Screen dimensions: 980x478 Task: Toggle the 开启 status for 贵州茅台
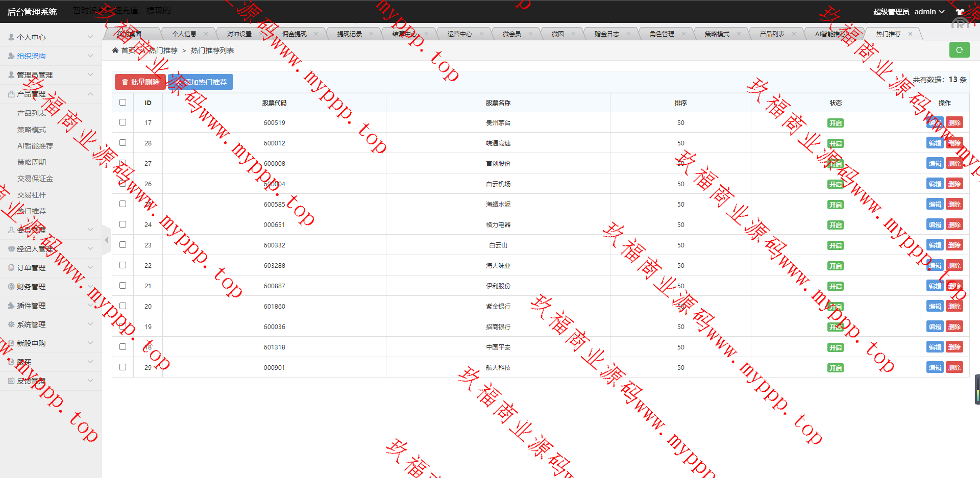click(x=835, y=123)
